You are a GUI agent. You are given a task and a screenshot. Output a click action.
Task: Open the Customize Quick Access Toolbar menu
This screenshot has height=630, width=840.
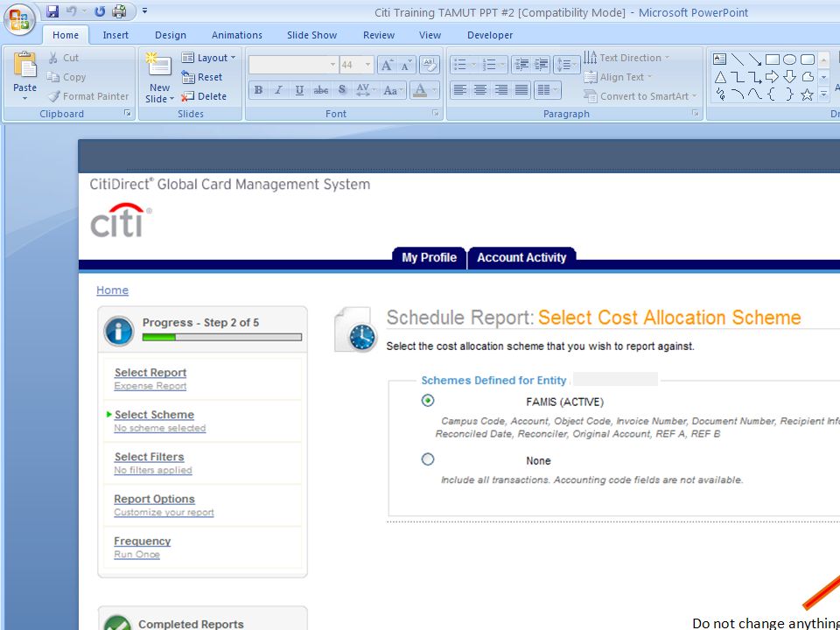point(144,11)
